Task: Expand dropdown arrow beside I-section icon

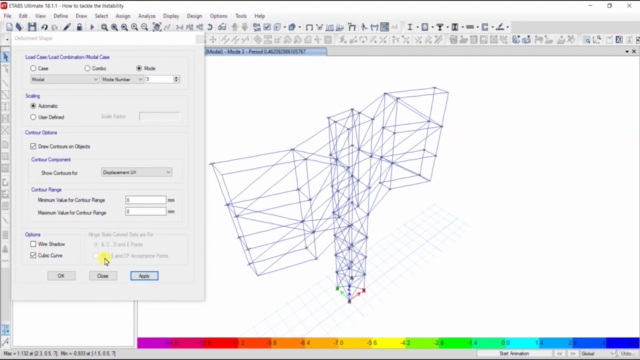Action: coord(417,27)
